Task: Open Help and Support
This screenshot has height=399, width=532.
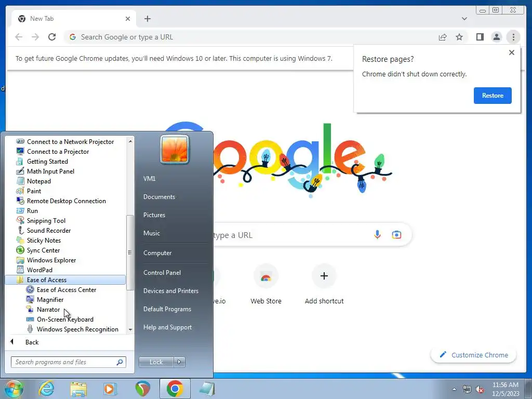Action: (167, 327)
